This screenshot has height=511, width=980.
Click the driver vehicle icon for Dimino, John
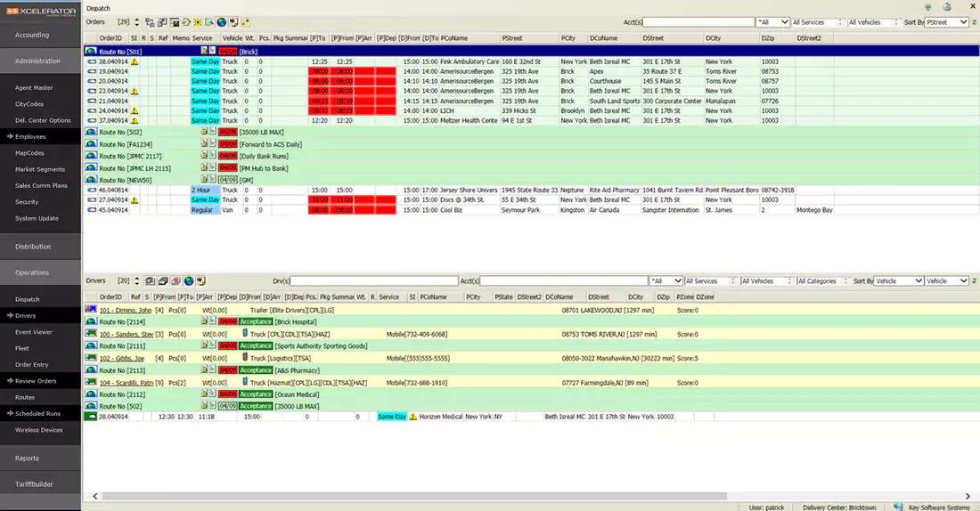(x=91, y=310)
